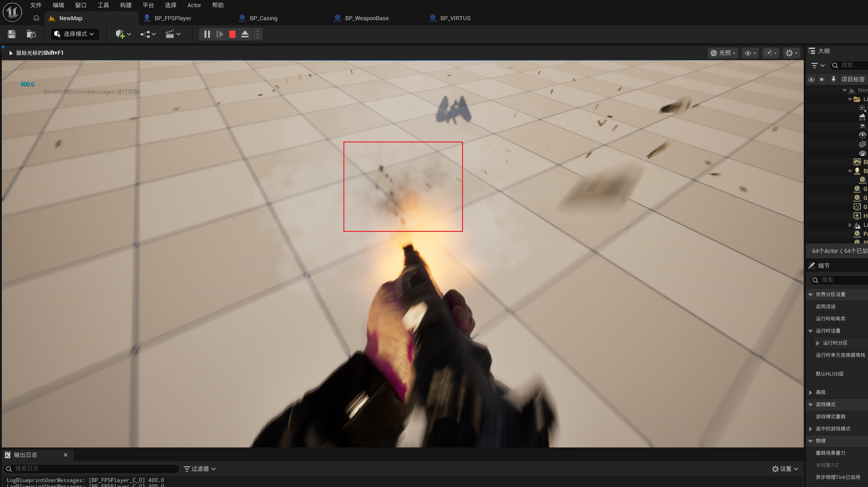The image size is (868, 487).
Task: Collapse the 物理 section
Action: coord(810,441)
